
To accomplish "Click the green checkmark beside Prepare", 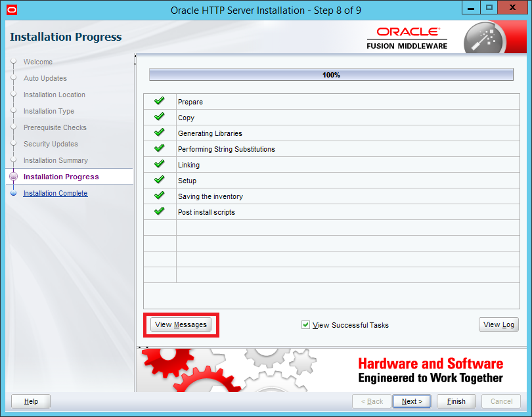I will pyautogui.click(x=159, y=101).
